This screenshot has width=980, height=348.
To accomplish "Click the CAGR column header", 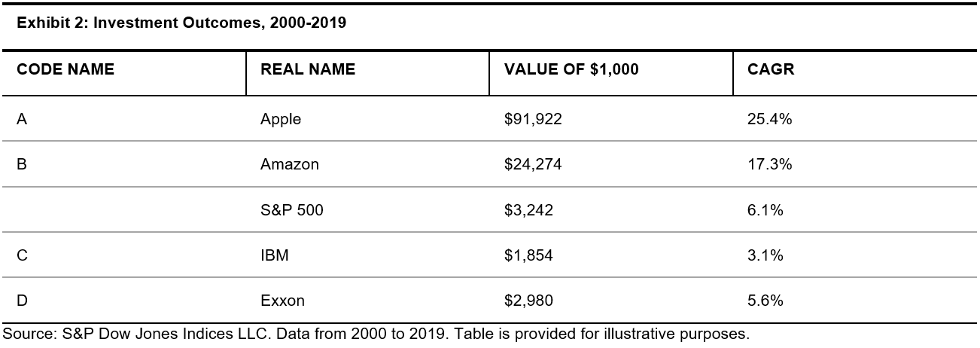I will (771, 70).
